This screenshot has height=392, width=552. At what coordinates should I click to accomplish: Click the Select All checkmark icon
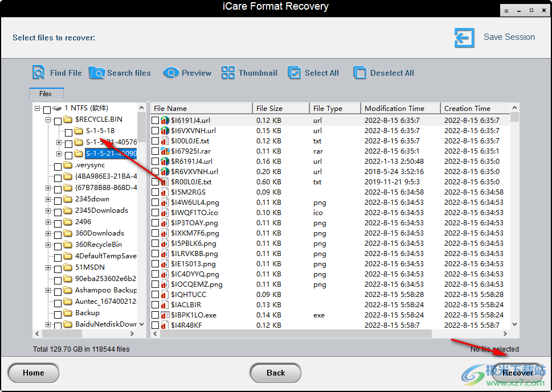pyautogui.click(x=295, y=73)
